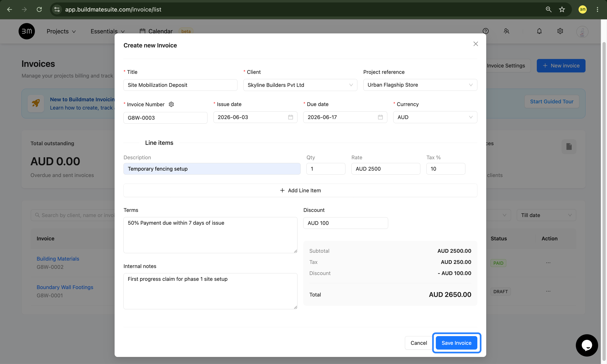
Task: Open the notifications bell
Action: pos(539,31)
